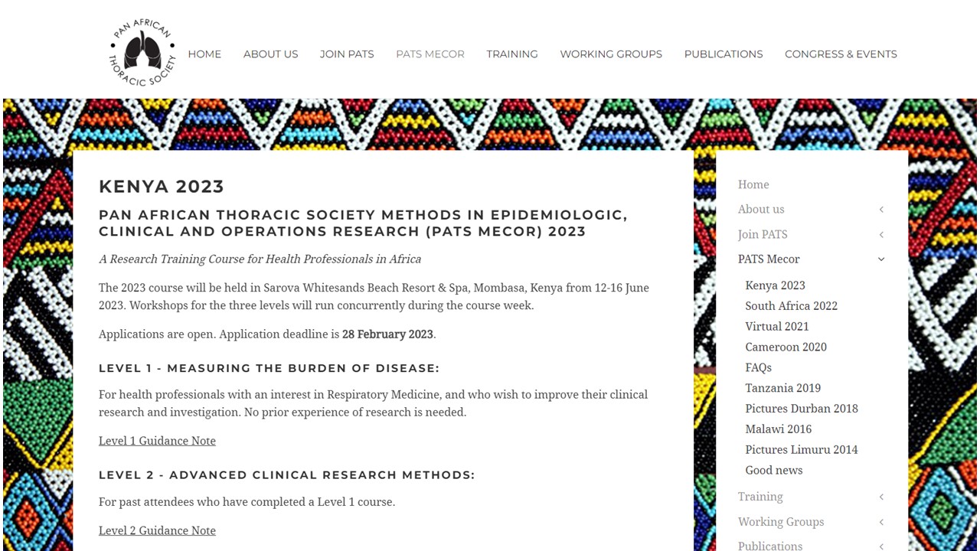The width and height of the screenshot is (980, 551).
Task: Open South Africa 2022 sidebar link
Action: click(x=791, y=306)
